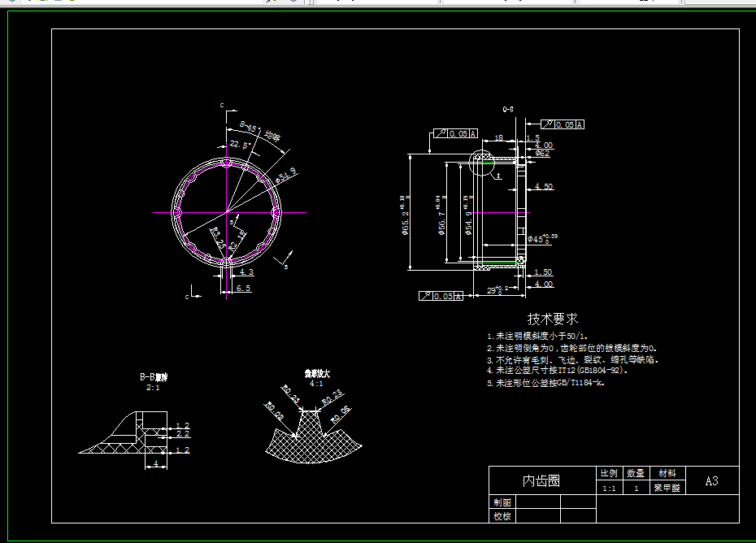Select the "校核" title block cell

pyautogui.click(x=502, y=516)
